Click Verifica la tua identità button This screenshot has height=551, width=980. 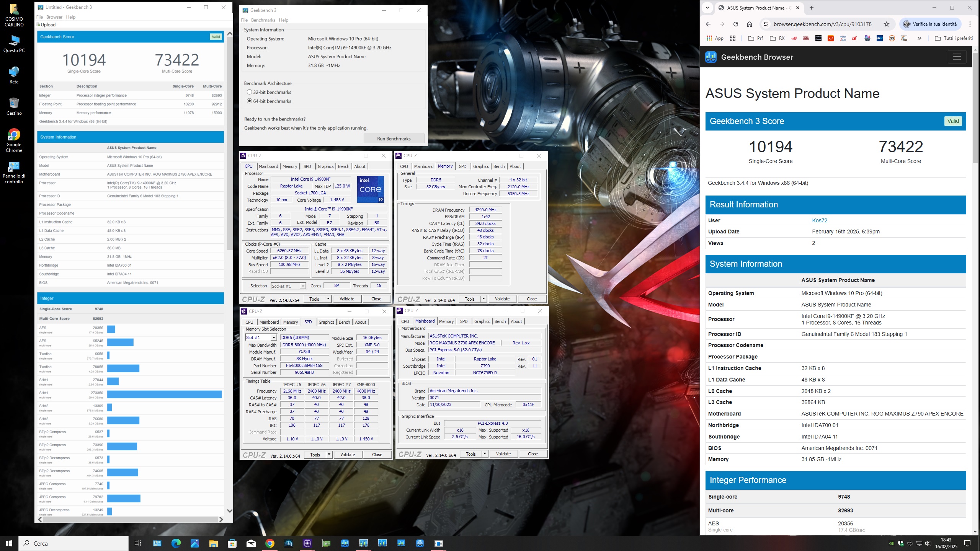(930, 24)
